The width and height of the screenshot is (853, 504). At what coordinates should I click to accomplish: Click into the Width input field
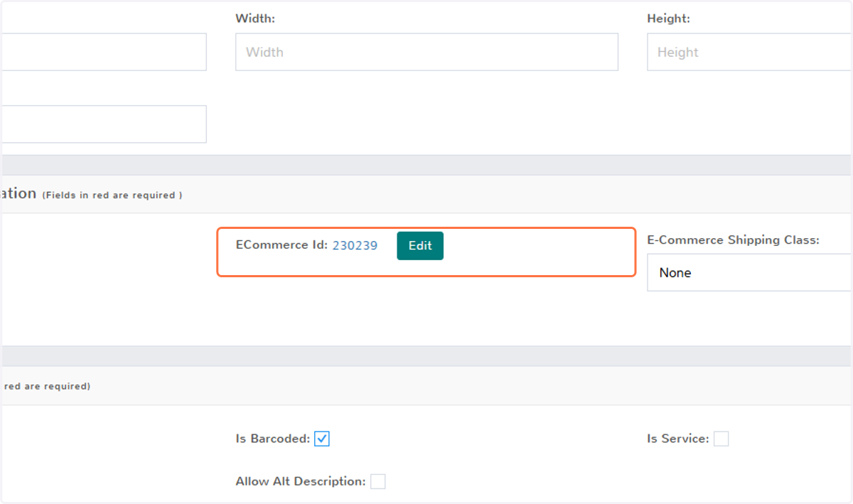click(x=426, y=52)
